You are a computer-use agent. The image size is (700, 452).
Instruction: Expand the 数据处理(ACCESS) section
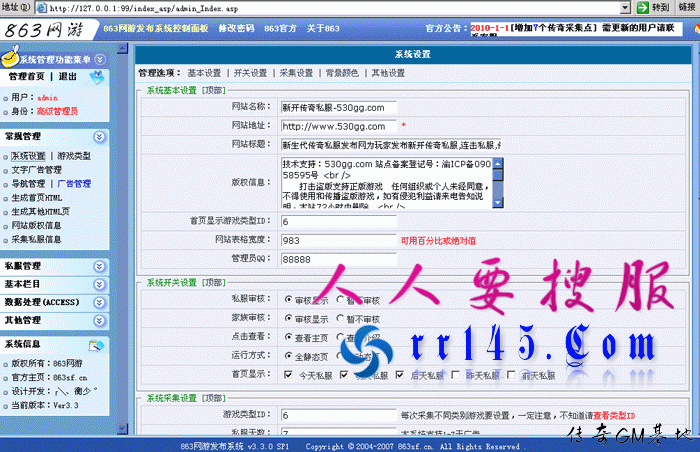(x=99, y=302)
